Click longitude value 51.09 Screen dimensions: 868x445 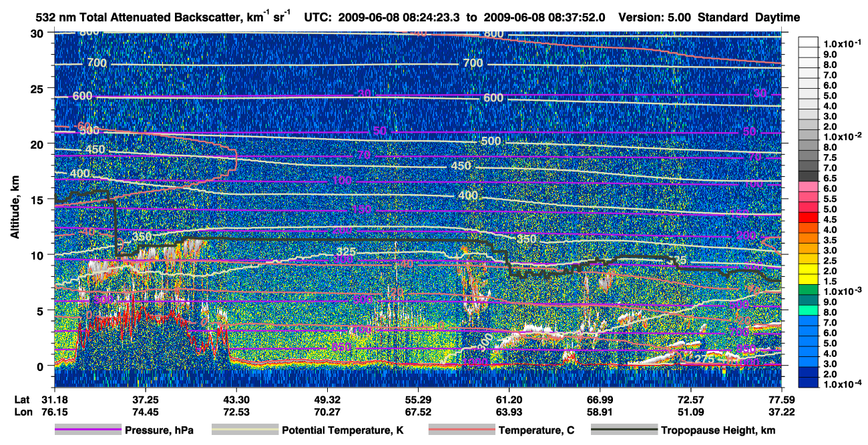pos(690,412)
